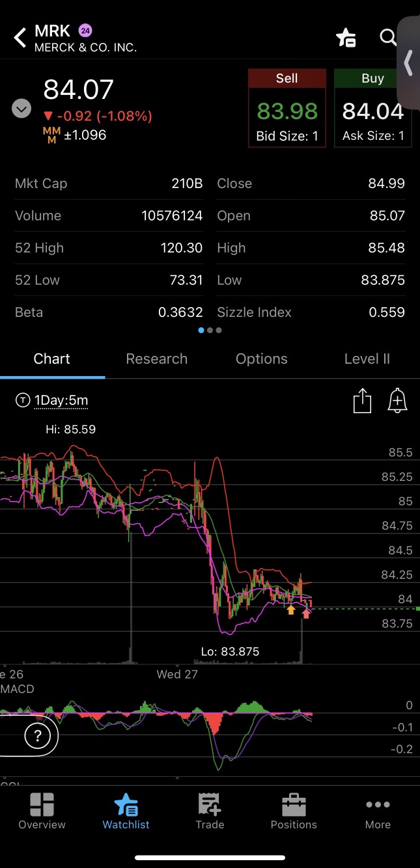Screen dimensions: 420x868
Task: Tap the share chart icon
Action: (x=362, y=400)
